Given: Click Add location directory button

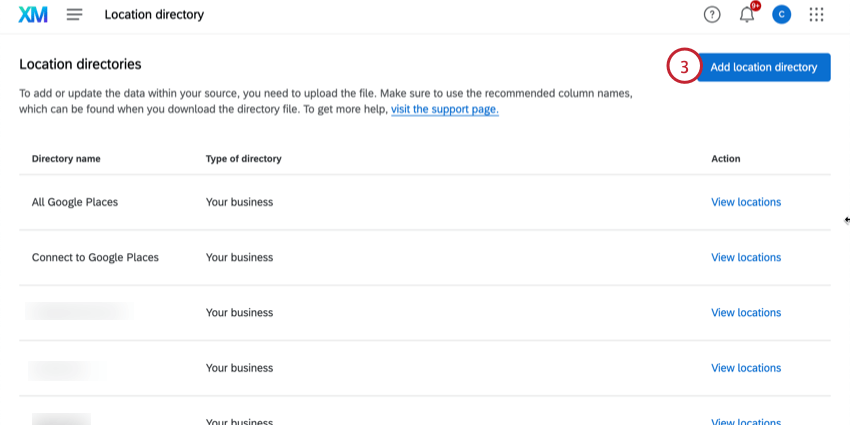Looking at the screenshot, I should 763,67.
